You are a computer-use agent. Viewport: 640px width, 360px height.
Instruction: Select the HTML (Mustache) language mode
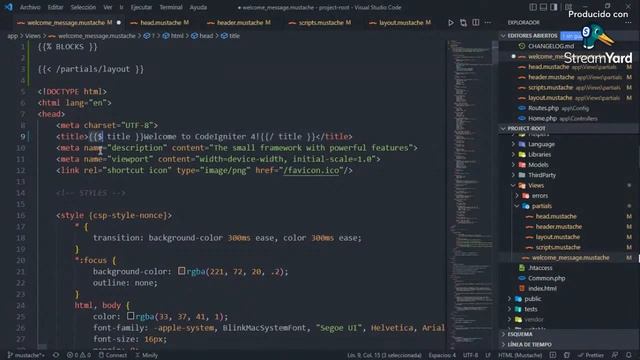click(520, 355)
